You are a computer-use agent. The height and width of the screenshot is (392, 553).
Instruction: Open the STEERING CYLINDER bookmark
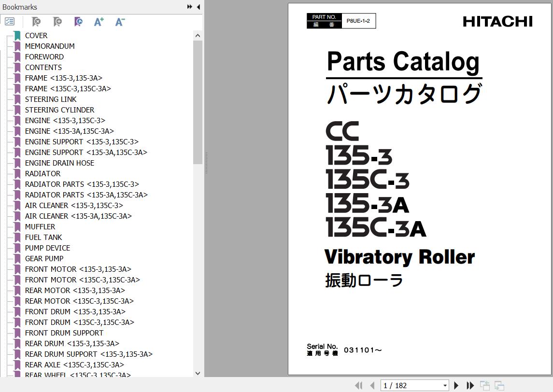tap(59, 110)
